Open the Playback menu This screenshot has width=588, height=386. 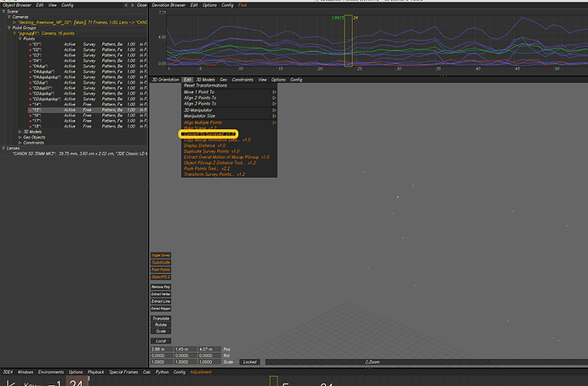pyautogui.click(x=95, y=372)
